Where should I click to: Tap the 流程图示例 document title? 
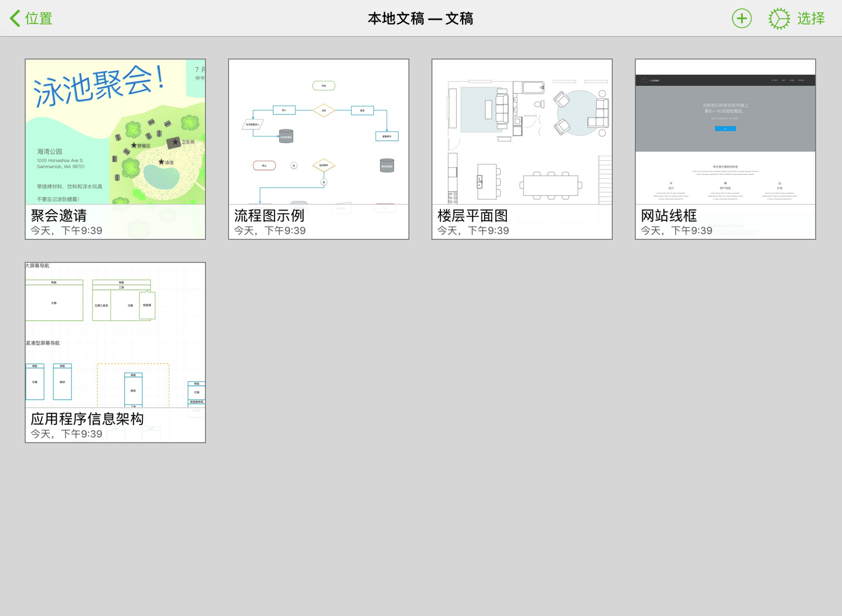(269, 216)
